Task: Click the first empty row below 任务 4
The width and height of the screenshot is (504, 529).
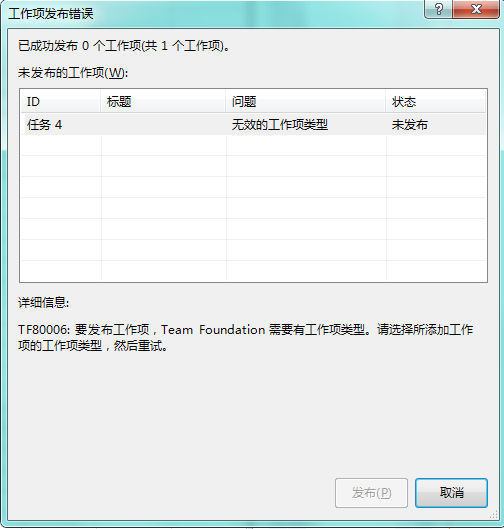Action: point(253,145)
